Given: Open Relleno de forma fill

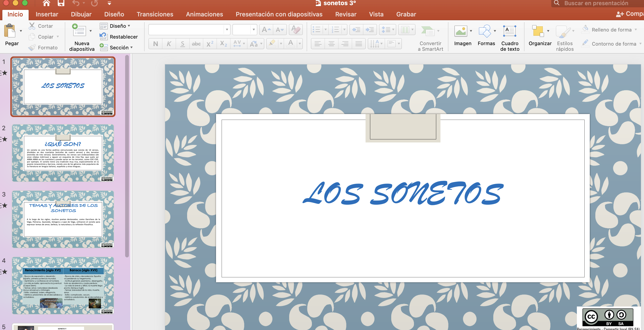Looking at the screenshot, I should (609, 30).
